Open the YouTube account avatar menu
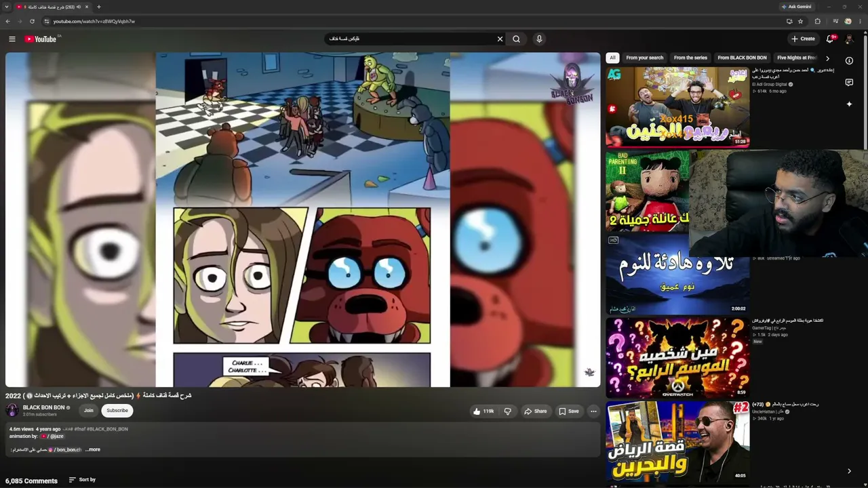 [x=850, y=39]
